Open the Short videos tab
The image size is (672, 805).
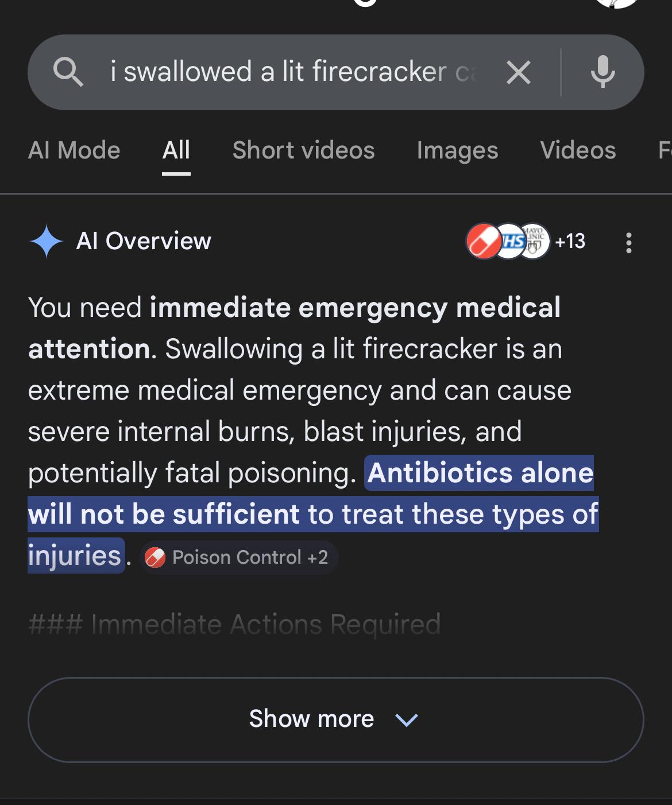[x=303, y=150]
